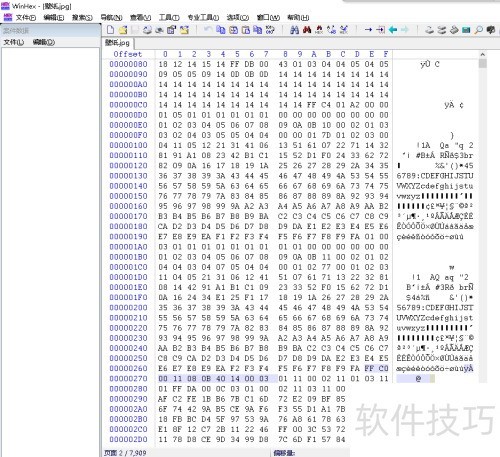Open the 专业工具(I) menu
500x457 pixels.
(203, 18)
